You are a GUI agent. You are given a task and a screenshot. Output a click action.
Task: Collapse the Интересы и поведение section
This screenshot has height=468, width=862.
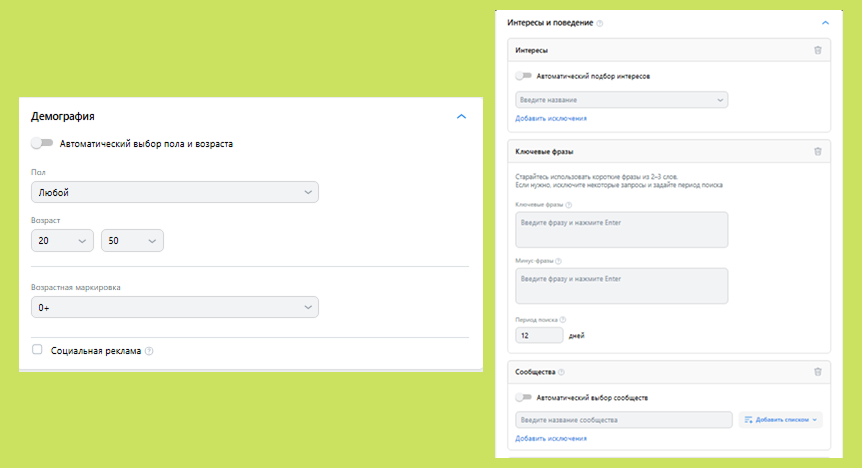[825, 21]
